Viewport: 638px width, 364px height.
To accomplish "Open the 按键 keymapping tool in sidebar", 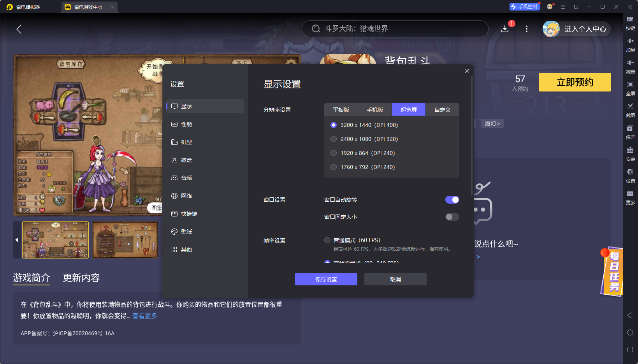I will coord(630,23).
